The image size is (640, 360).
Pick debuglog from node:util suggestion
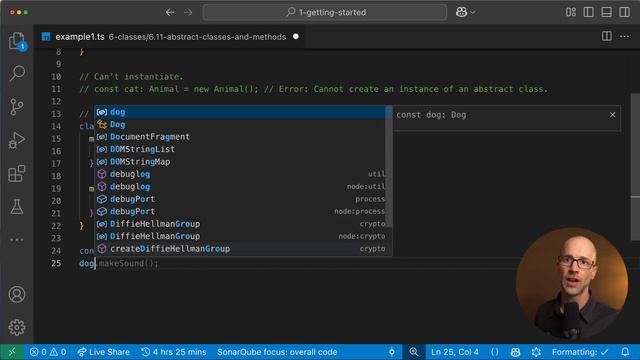click(241, 187)
